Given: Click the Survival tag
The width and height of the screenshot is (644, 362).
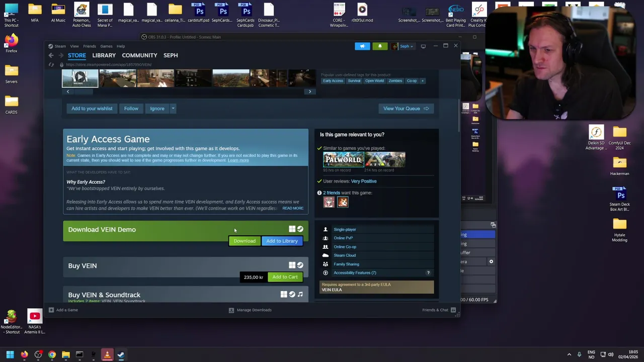Looking at the screenshot, I should pos(354,81).
